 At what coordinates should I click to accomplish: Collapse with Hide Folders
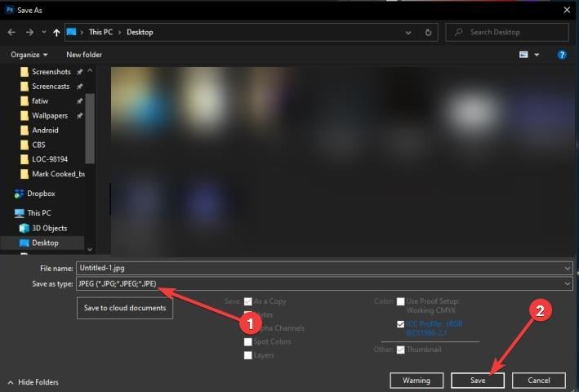coord(33,382)
